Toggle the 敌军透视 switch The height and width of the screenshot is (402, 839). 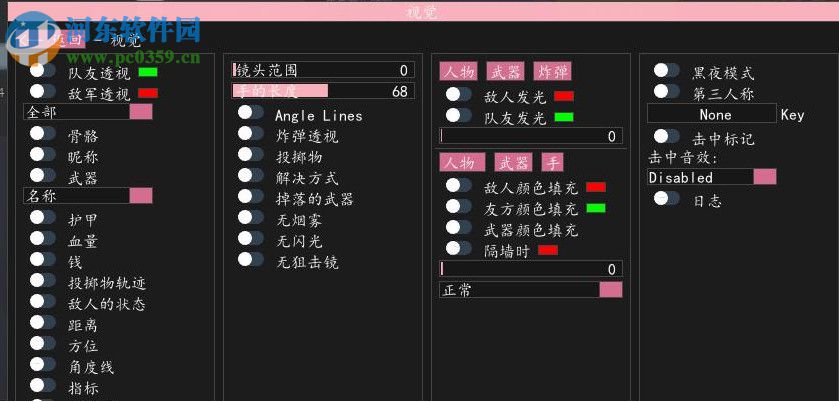[43, 92]
